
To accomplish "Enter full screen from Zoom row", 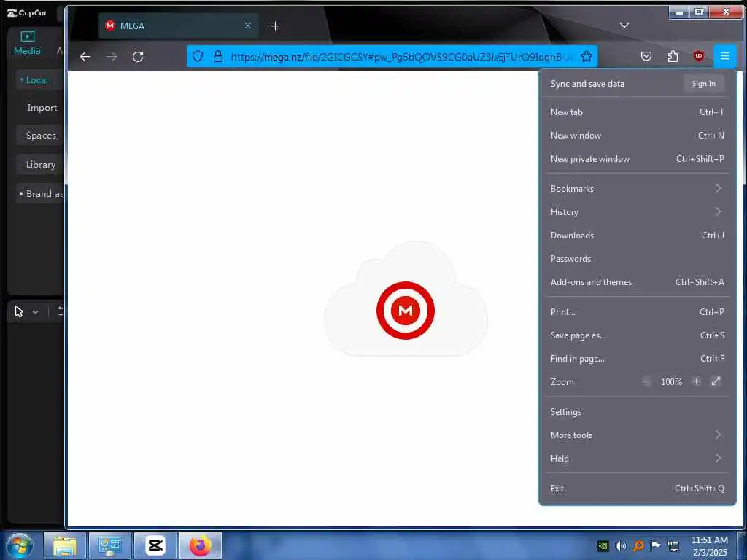I will (x=716, y=381).
